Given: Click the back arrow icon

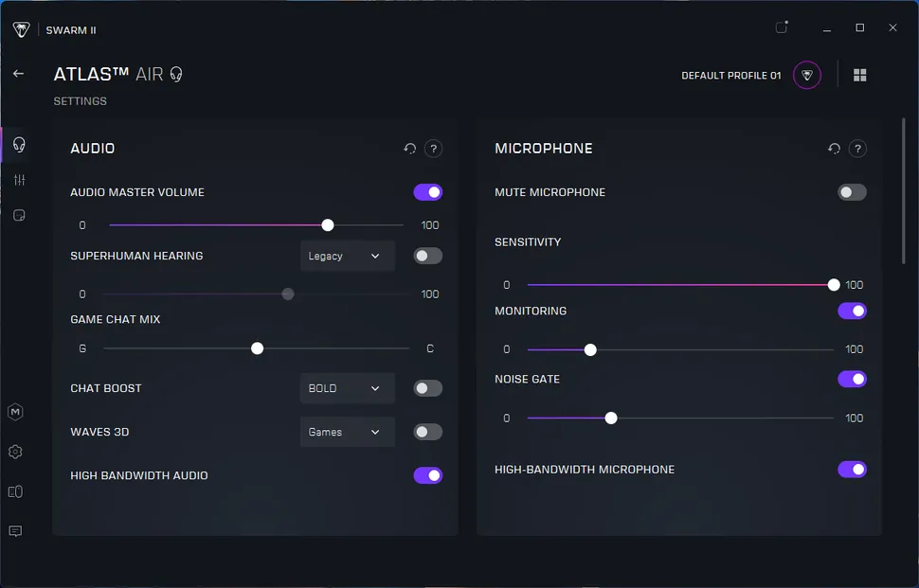Looking at the screenshot, I should point(18,74).
